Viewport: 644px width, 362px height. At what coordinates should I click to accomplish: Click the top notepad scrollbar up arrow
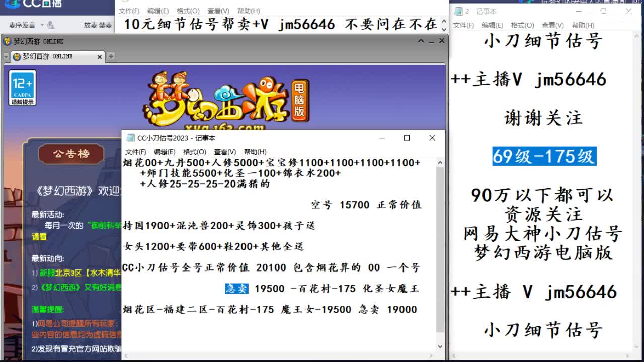point(444,21)
